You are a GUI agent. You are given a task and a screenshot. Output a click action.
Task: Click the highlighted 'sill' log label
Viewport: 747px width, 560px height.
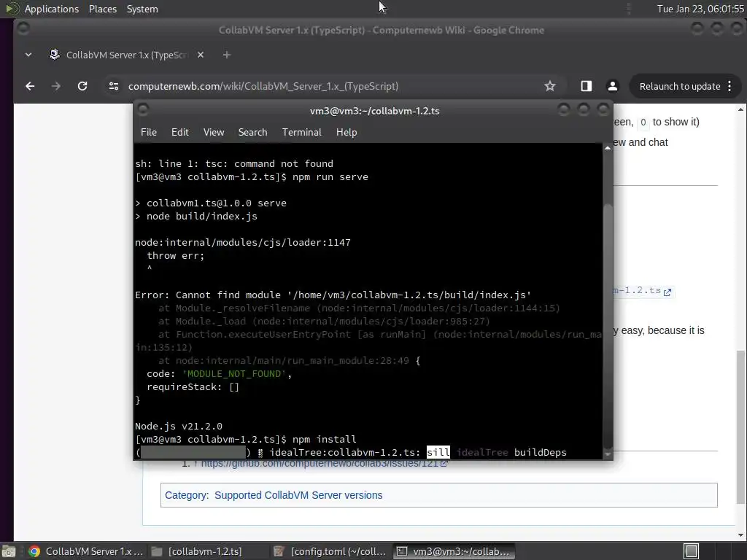(x=438, y=452)
